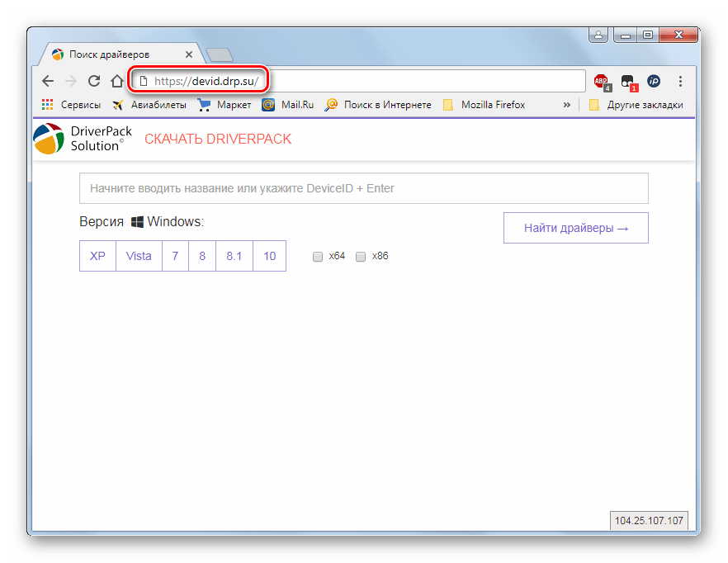Click the address bar URL field
Image resolution: width=728 pixels, height=563 pixels.
pos(357,81)
